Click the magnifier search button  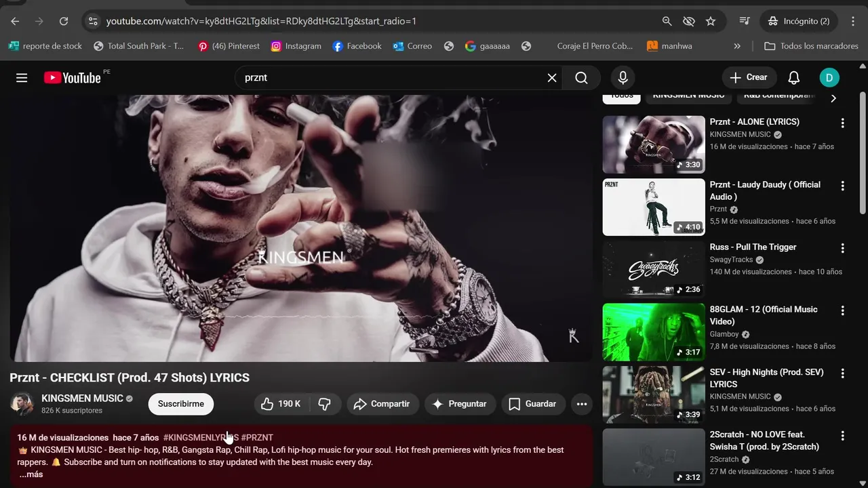click(x=581, y=78)
